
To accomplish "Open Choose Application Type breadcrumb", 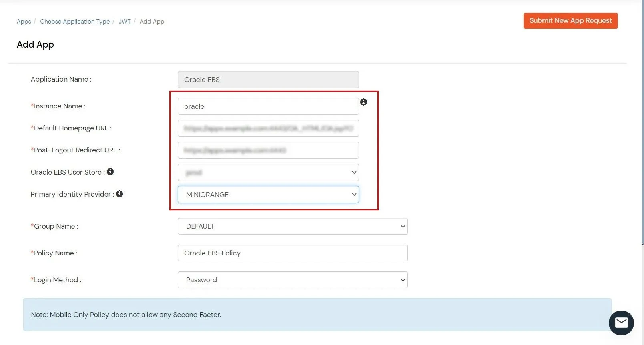I will [x=75, y=22].
